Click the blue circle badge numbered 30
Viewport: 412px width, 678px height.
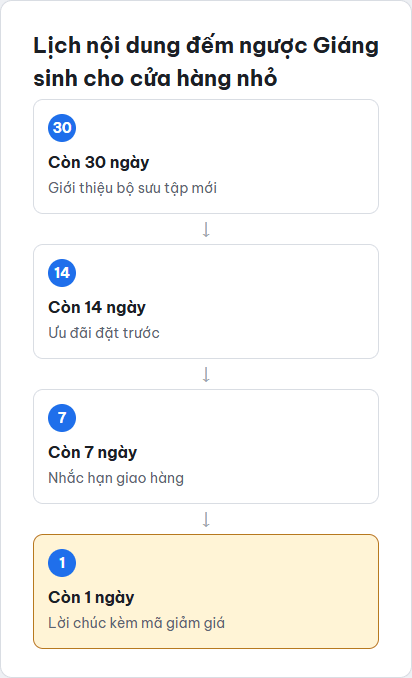(62, 128)
